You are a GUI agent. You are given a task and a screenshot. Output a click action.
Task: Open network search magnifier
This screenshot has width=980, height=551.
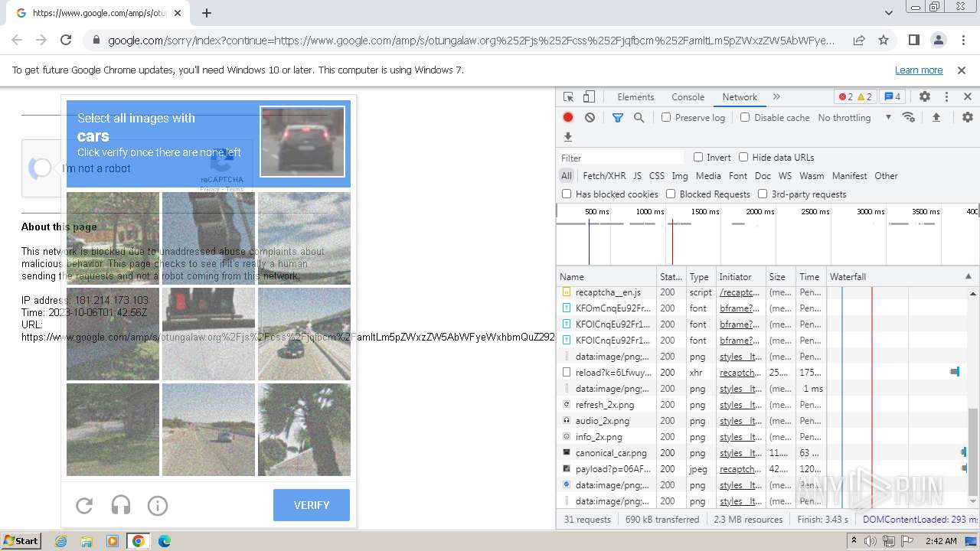(x=639, y=118)
